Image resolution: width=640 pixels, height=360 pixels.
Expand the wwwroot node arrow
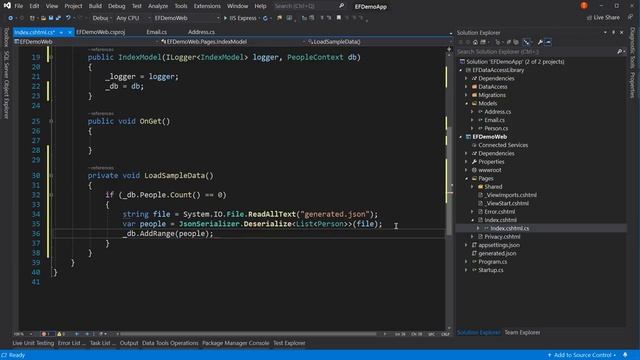pyautogui.click(x=467, y=170)
